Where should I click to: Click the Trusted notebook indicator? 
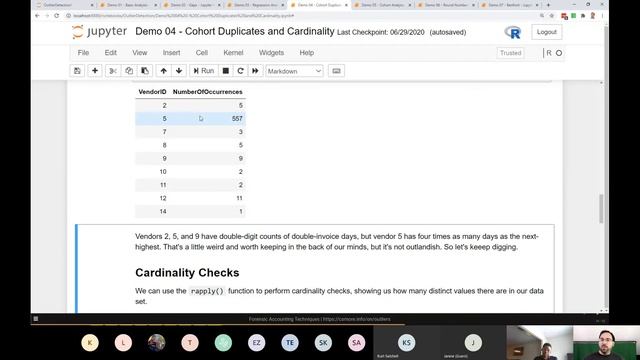tap(511, 53)
